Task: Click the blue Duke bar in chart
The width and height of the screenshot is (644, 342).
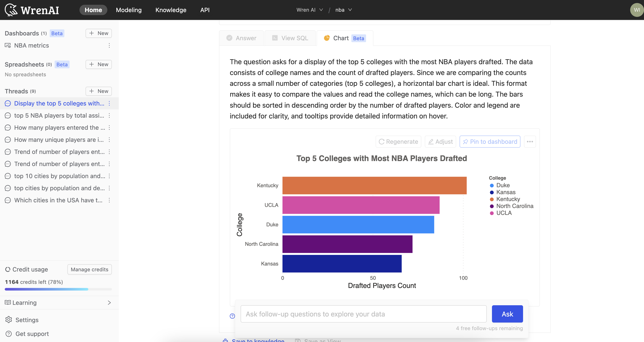Action: pyautogui.click(x=358, y=224)
